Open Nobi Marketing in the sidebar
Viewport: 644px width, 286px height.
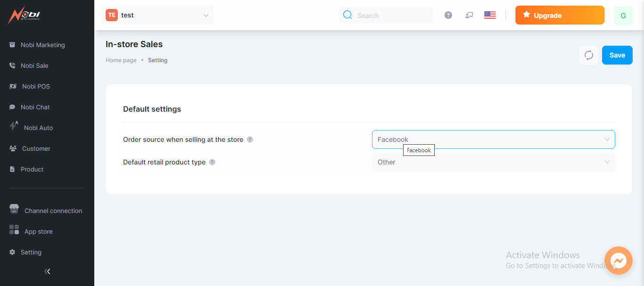pyautogui.click(x=42, y=45)
